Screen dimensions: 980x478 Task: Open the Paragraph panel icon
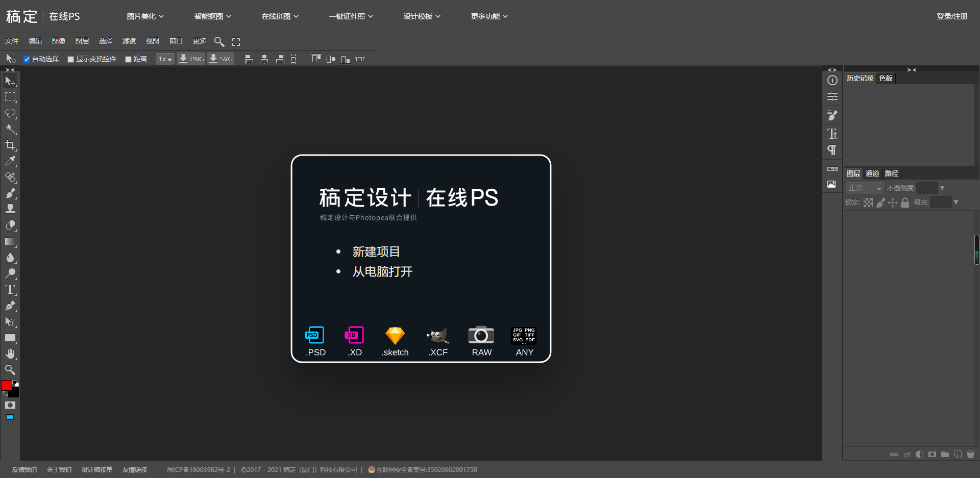832,150
